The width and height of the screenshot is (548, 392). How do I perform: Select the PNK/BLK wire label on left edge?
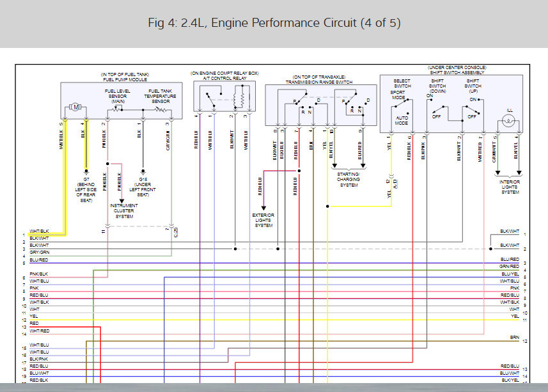click(39, 274)
